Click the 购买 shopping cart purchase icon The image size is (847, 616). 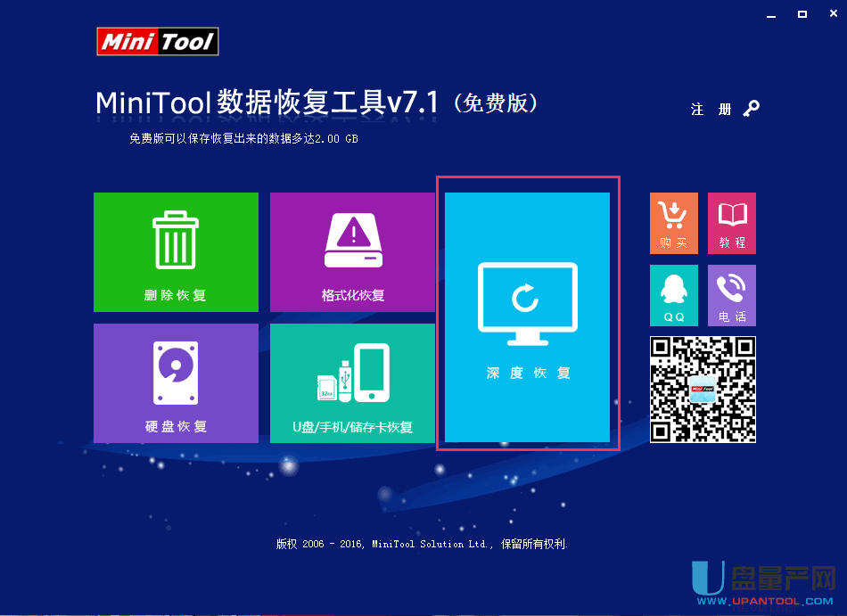(x=673, y=223)
